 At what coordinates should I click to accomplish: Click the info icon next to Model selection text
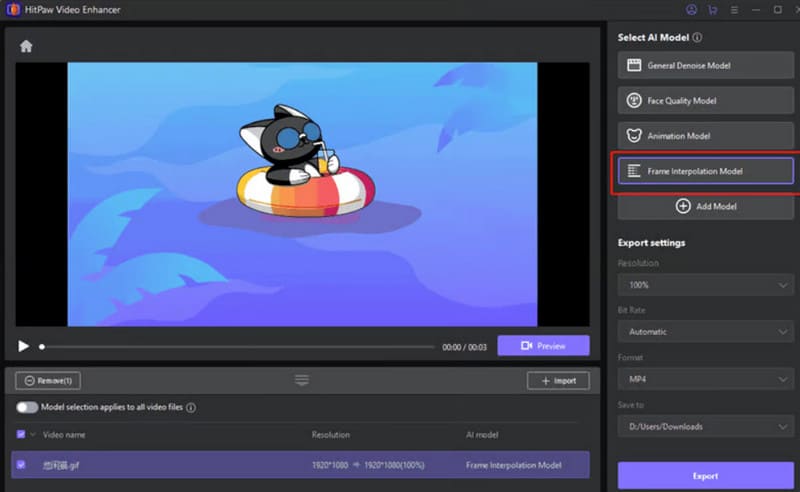pyautogui.click(x=191, y=408)
